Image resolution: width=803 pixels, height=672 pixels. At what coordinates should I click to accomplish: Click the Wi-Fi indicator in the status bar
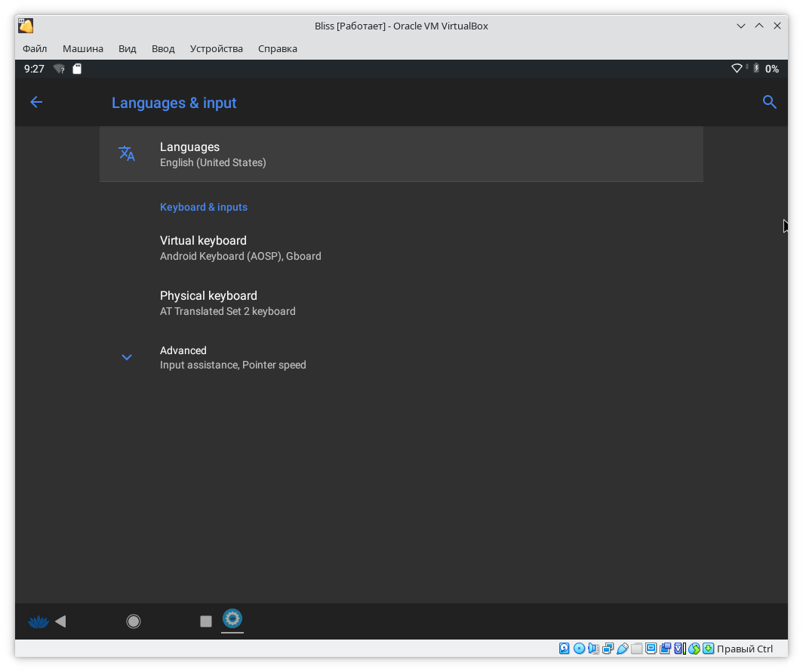point(737,69)
